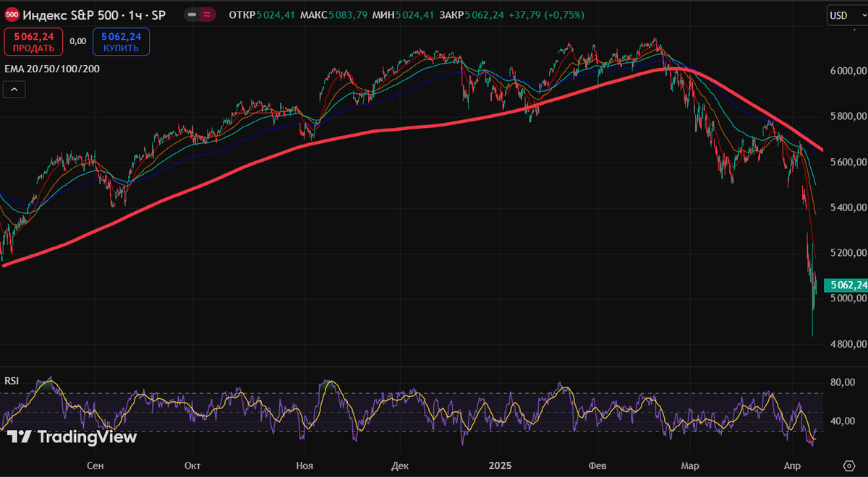Select the EMA 20/50/100/200 indicator label
Viewport: 868px width, 477px height.
[x=52, y=69]
